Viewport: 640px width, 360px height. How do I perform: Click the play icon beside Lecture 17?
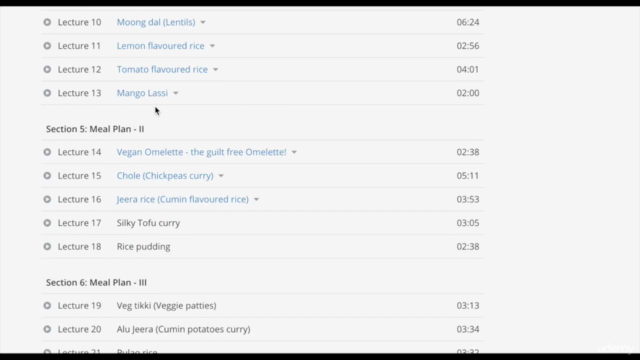pyautogui.click(x=47, y=223)
